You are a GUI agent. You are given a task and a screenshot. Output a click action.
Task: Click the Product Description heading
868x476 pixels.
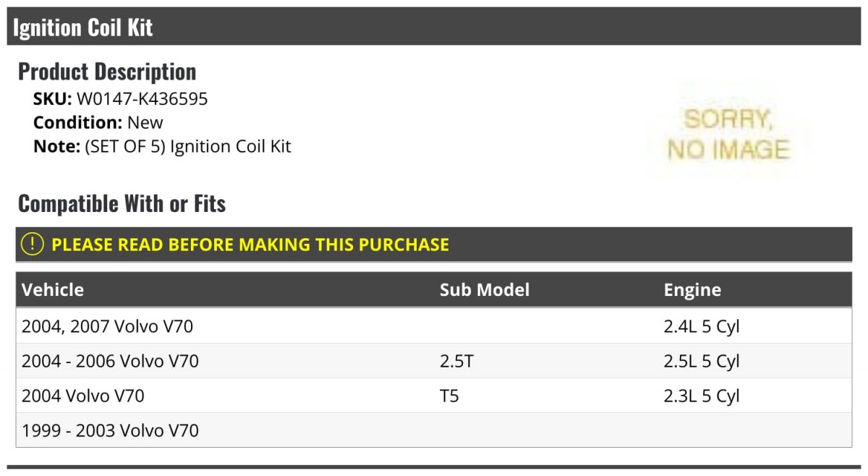(x=107, y=72)
